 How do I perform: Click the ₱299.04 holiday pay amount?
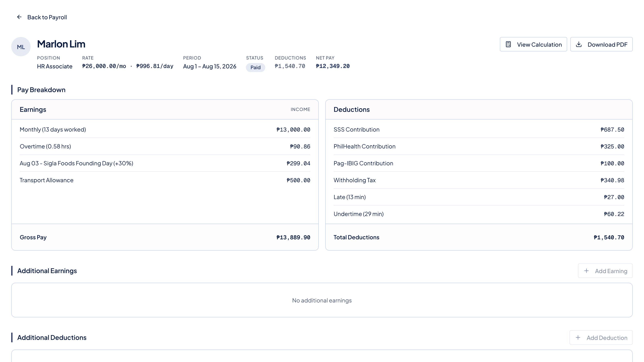pos(298,163)
